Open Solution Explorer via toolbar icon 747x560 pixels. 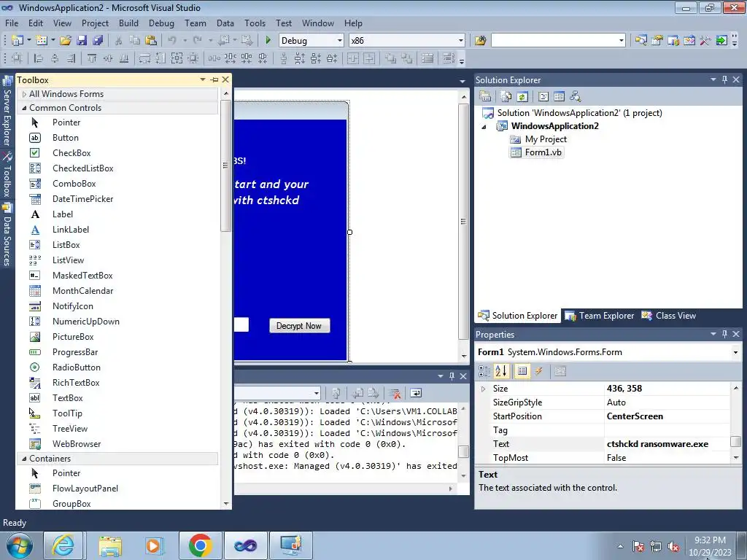coord(640,41)
